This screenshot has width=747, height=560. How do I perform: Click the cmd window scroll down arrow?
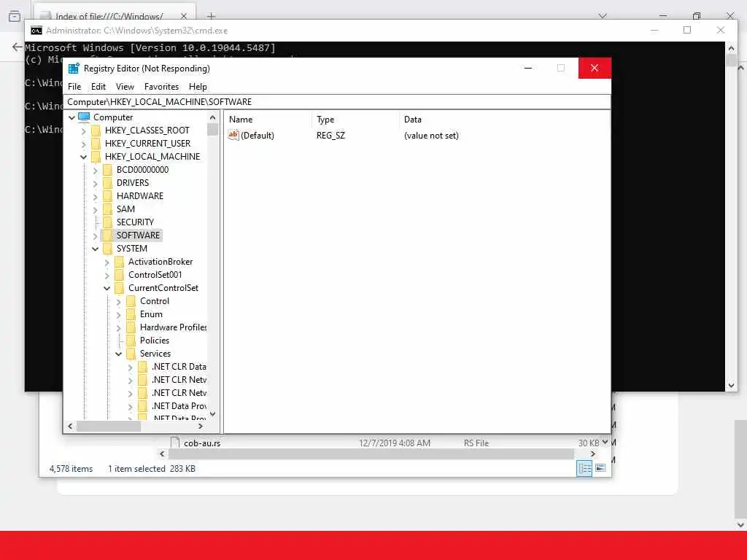(x=731, y=385)
